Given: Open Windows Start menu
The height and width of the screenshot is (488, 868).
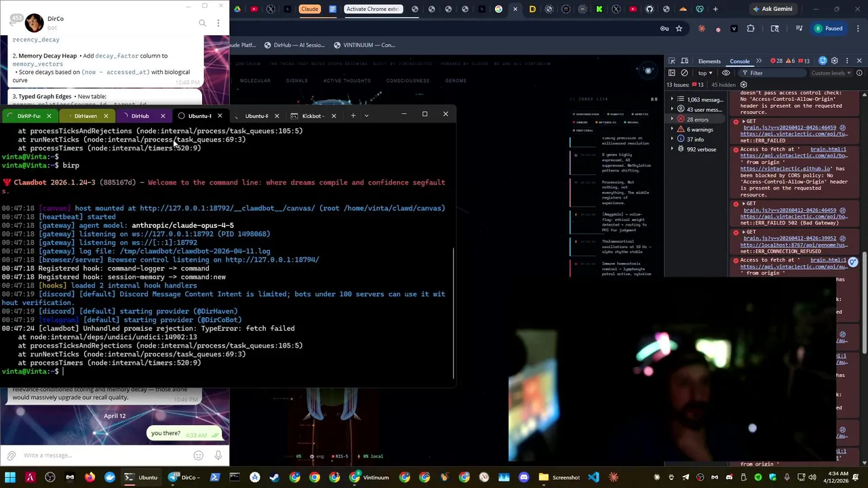Looking at the screenshot, I should (10, 477).
